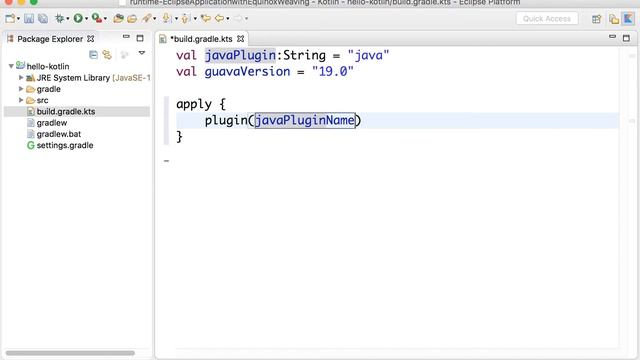Open the Previous Annotation dropdown arrow
Viewport: 640px width, 360px height.
(195, 19)
